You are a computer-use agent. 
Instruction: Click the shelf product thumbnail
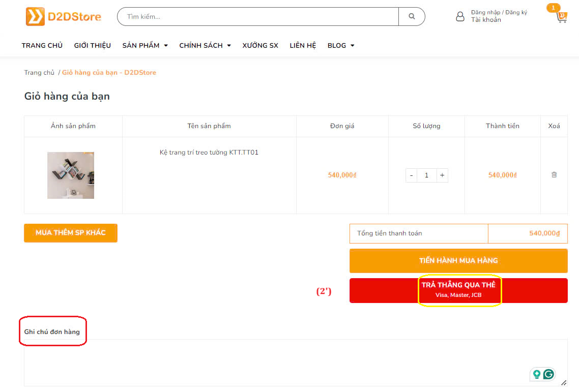(71, 175)
